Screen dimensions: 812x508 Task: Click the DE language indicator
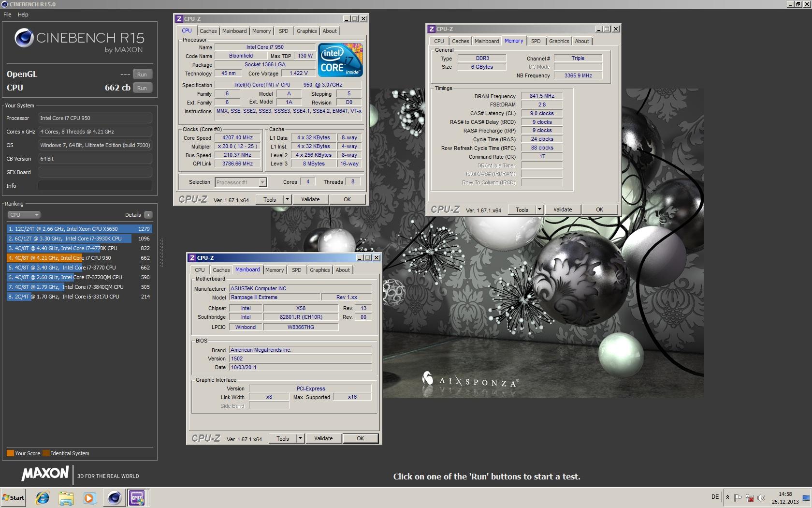(x=715, y=497)
